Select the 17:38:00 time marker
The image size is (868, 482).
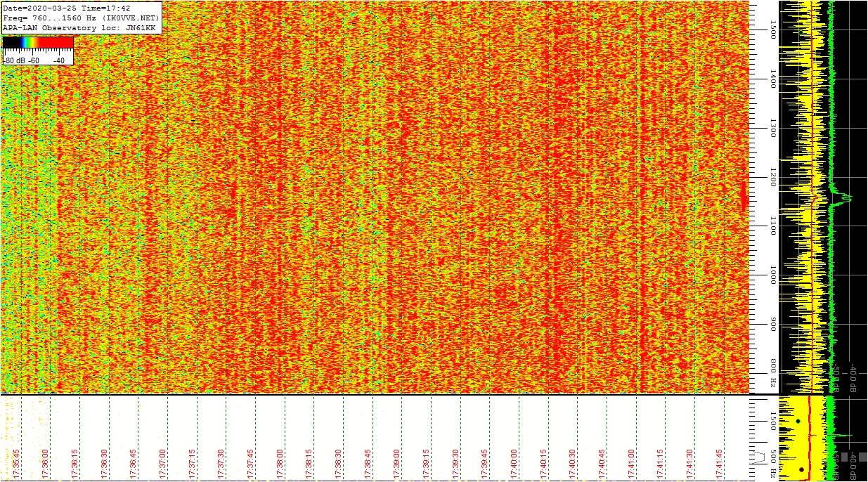(x=280, y=463)
